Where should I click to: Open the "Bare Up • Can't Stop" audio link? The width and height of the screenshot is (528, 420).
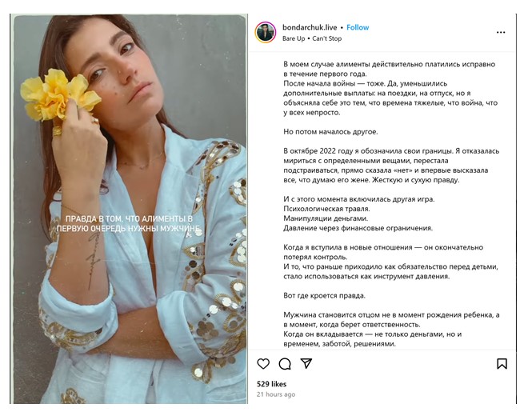click(312, 38)
